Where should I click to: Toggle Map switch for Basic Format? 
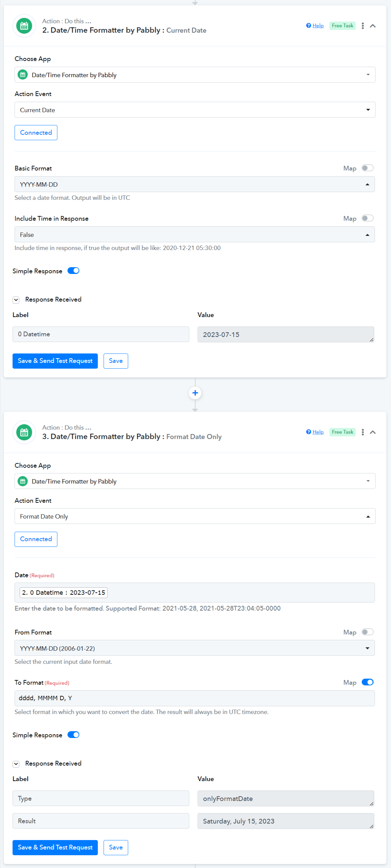pyautogui.click(x=367, y=168)
